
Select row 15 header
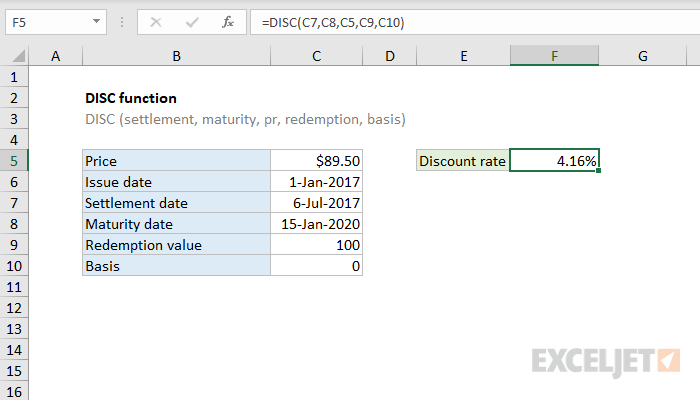point(14,371)
